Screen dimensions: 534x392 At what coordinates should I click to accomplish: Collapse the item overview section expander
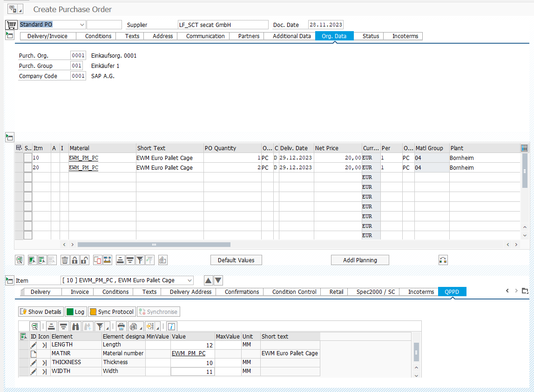point(9,137)
